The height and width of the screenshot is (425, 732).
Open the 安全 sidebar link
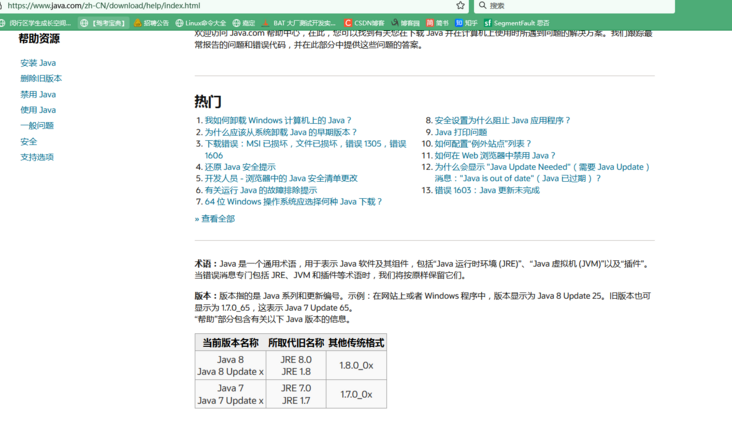[x=28, y=142]
